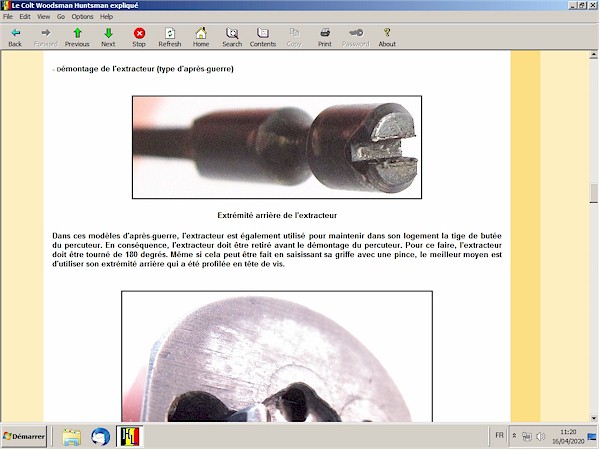Click the slide breech face photo
The image size is (600, 450).
pos(277,356)
